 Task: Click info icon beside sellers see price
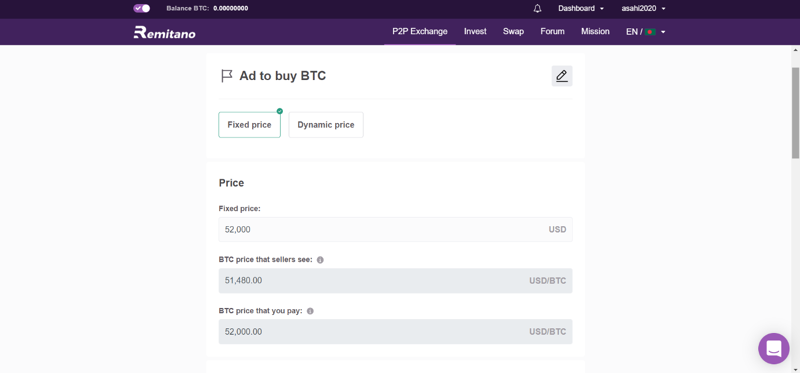tap(320, 260)
